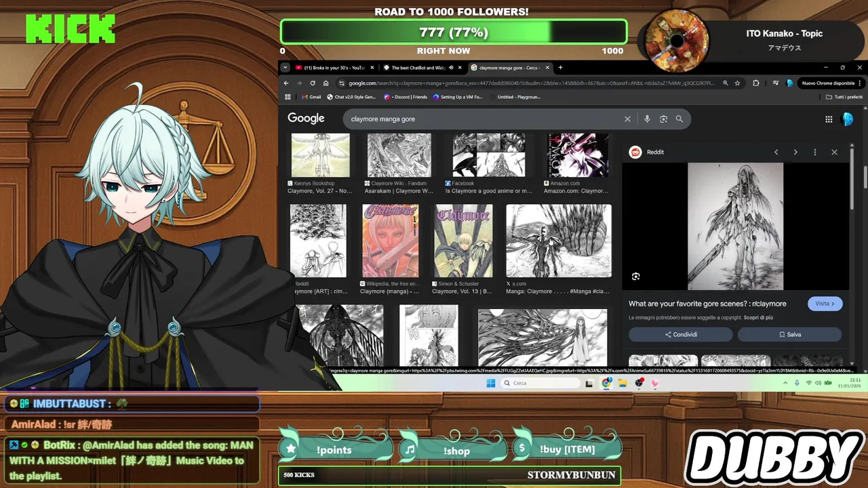Search by image with Google Lens icon

(x=663, y=119)
